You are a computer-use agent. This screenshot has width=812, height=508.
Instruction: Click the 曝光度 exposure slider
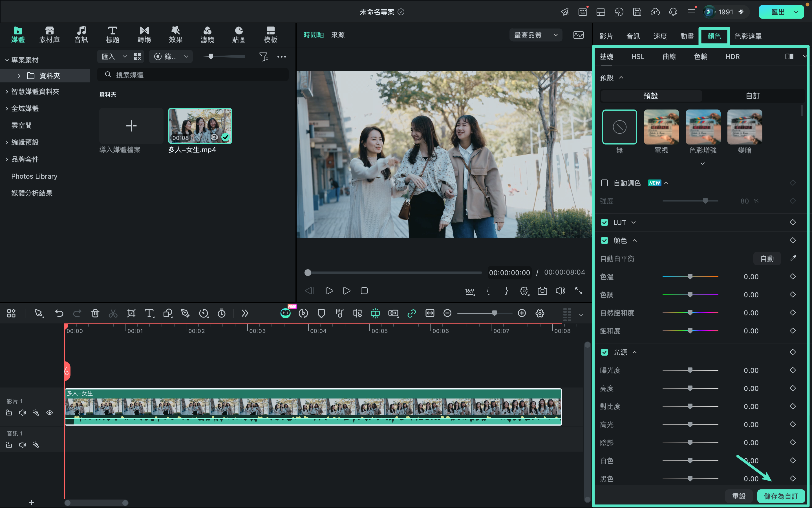690,370
